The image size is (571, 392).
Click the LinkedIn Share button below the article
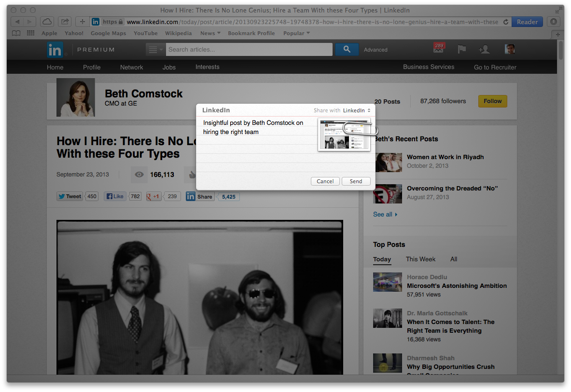[x=199, y=196]
